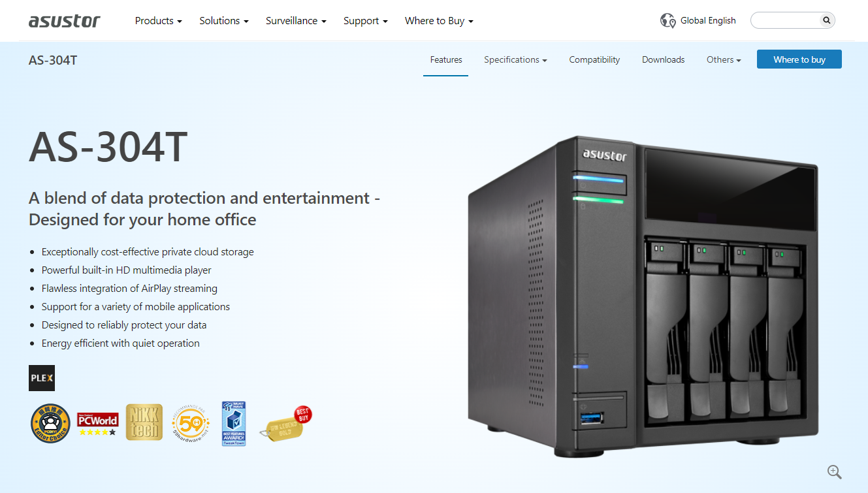
Task: Open the Solutions dropdown menu
Action: coord(224,21)
